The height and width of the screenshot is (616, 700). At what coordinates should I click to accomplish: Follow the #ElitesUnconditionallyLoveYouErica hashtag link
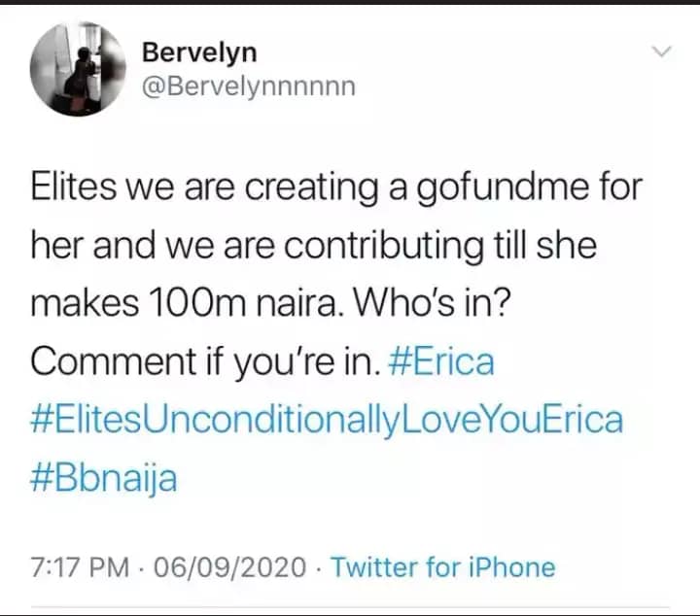click(326, 421)
